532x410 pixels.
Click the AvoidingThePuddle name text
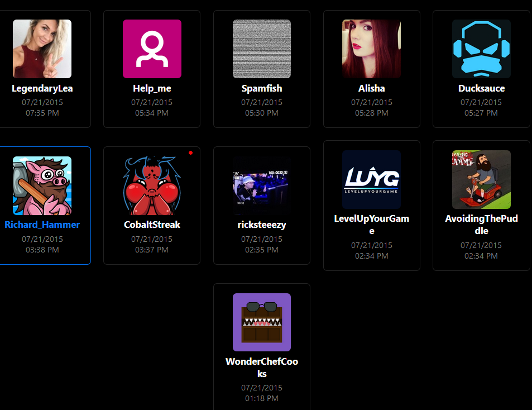click(481, 225)
